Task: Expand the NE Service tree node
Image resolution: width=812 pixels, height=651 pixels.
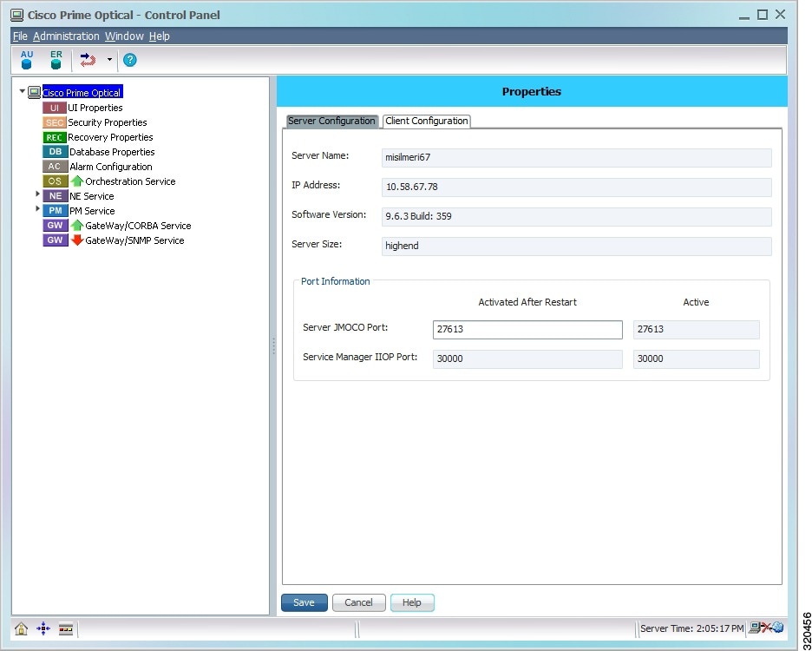Action: click(x=38, y=194)
